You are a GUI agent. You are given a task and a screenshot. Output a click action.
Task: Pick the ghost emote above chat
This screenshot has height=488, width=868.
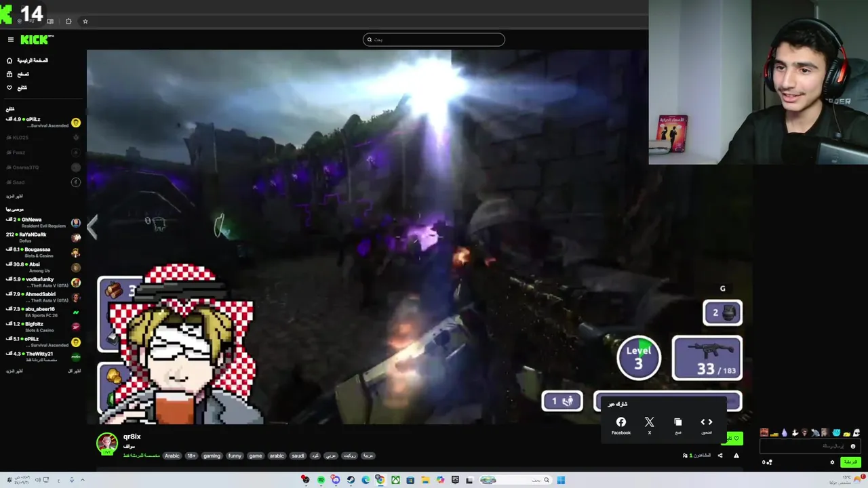coord(856,433)
